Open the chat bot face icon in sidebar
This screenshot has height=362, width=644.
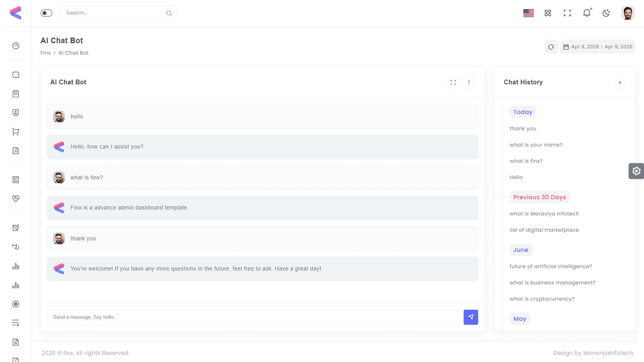(16, 75)
